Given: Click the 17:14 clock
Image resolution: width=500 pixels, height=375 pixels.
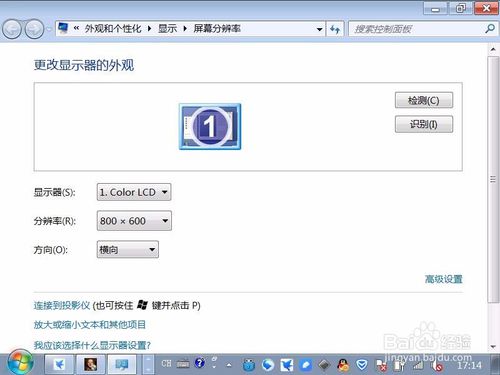Looking at the screenshot, I should point(469,365).
